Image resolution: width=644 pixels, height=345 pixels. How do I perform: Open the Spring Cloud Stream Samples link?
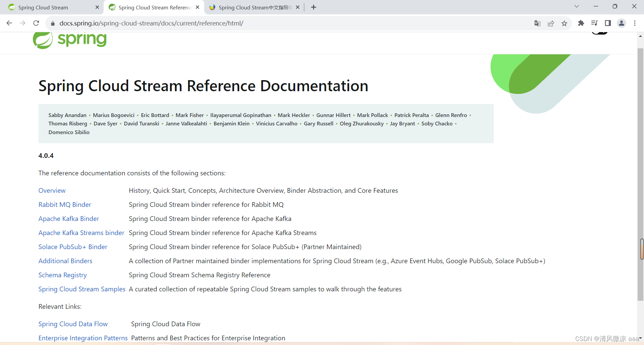[82, 289]
